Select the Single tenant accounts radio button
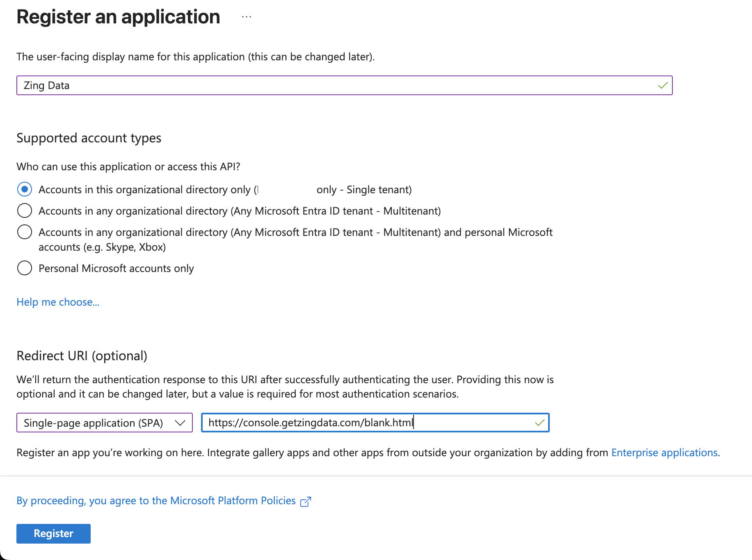752x560 pixels. coord(25,189)
